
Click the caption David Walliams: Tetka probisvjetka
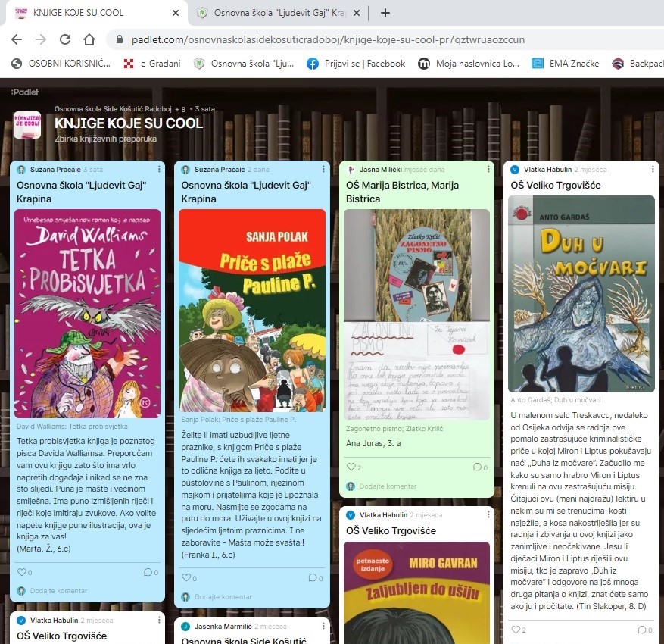72,427
